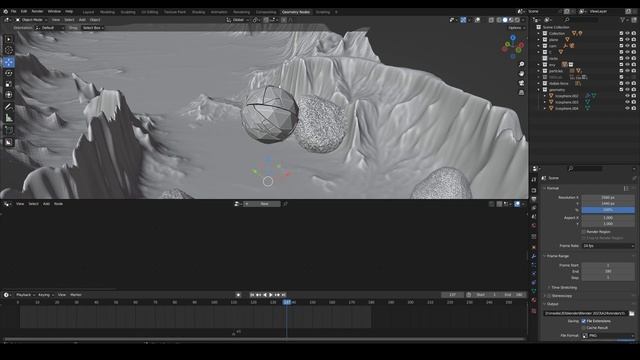Open the Render menu in top bar
Screen dimensions: 640x360
click(37, 11)
